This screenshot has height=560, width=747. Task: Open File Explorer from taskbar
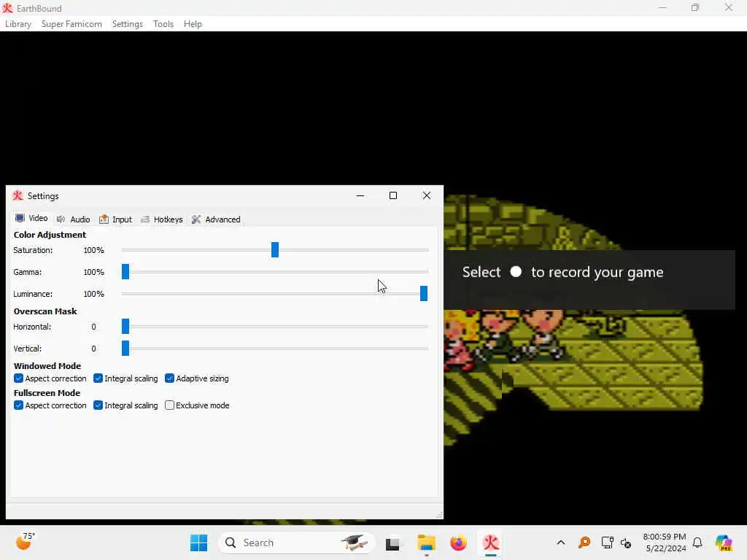click(x=426, y=542)
